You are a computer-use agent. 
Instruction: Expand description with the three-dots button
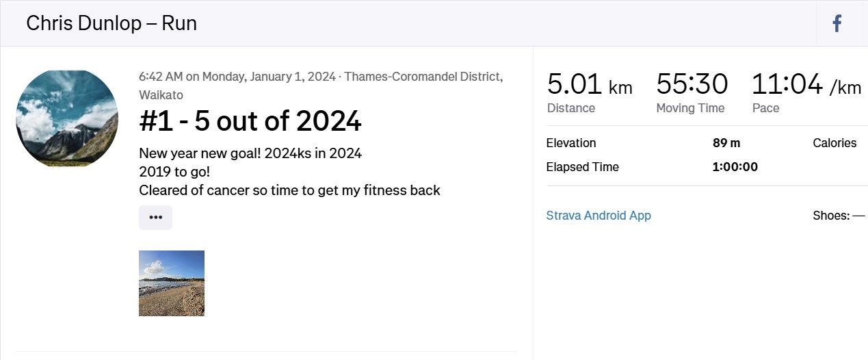155,217
